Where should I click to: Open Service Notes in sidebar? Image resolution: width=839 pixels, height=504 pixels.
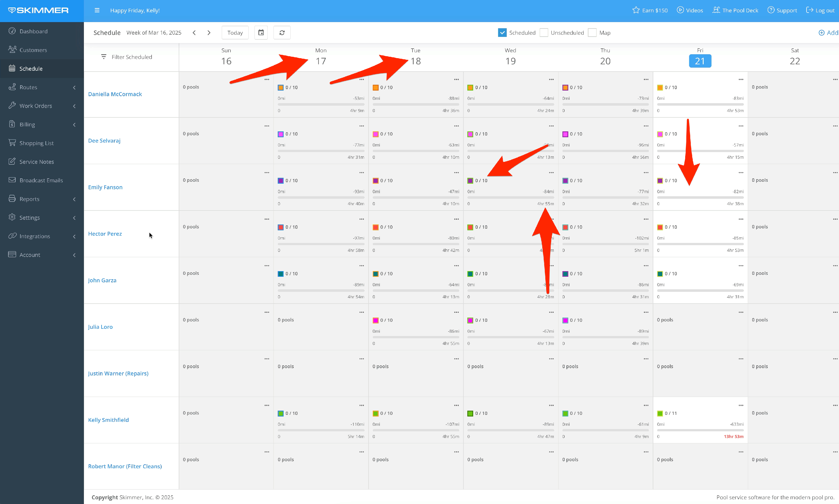(36, 162)
